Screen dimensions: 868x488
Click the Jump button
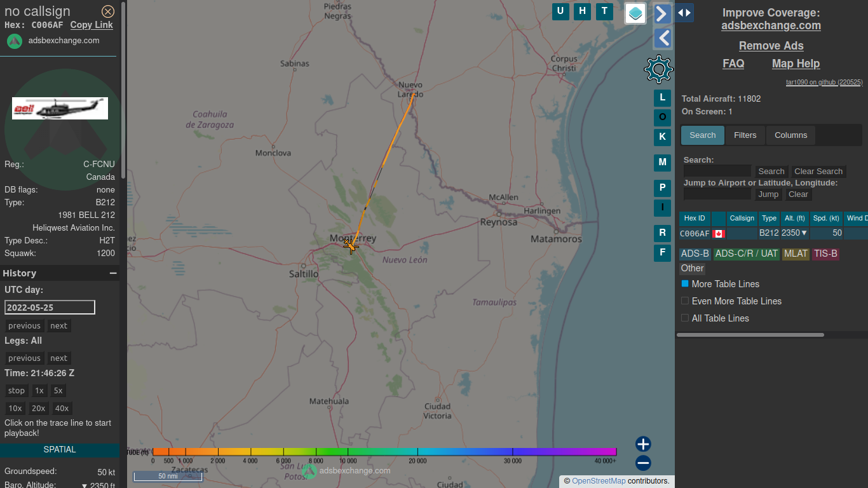click(768, 194)
